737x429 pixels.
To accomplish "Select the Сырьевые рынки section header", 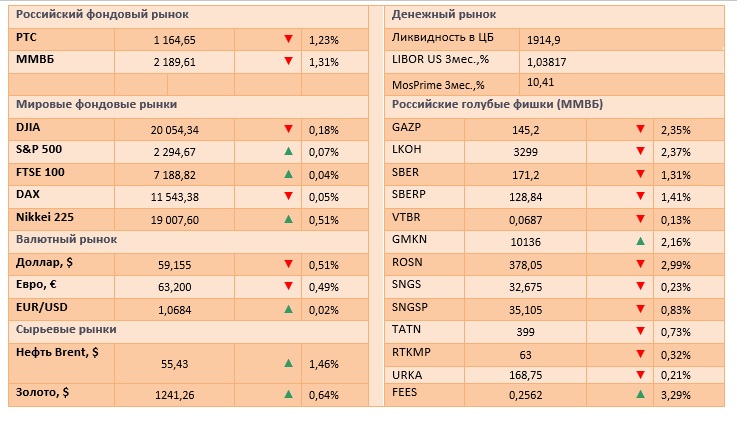I will (67, 329).
